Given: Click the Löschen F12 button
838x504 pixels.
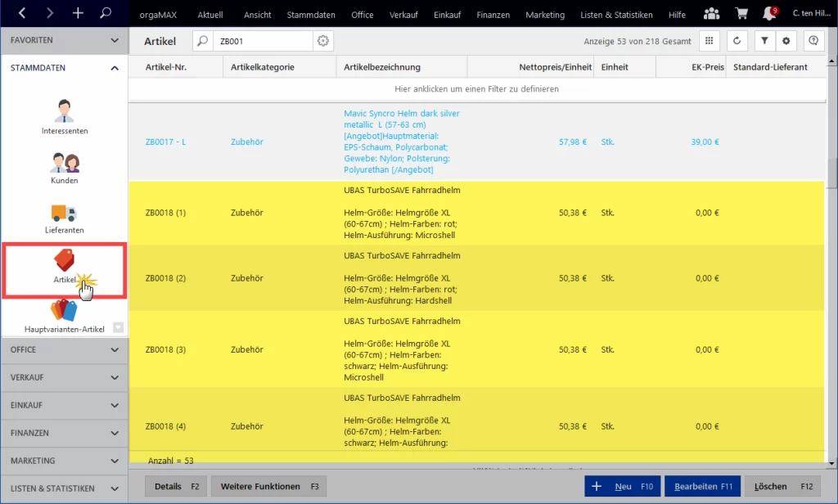Looking at the screenshot, I should coord(783,486).
